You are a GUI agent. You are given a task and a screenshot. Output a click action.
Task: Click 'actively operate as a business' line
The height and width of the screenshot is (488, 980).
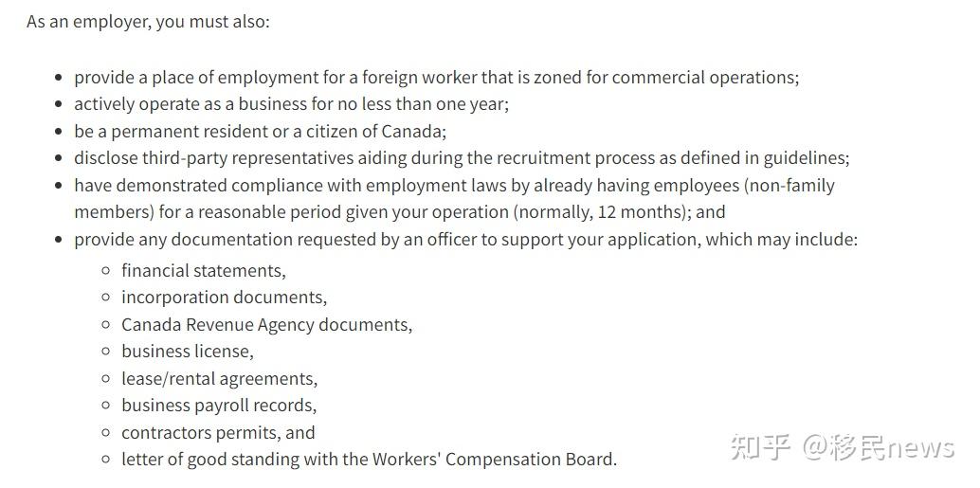tap(292, 103)
